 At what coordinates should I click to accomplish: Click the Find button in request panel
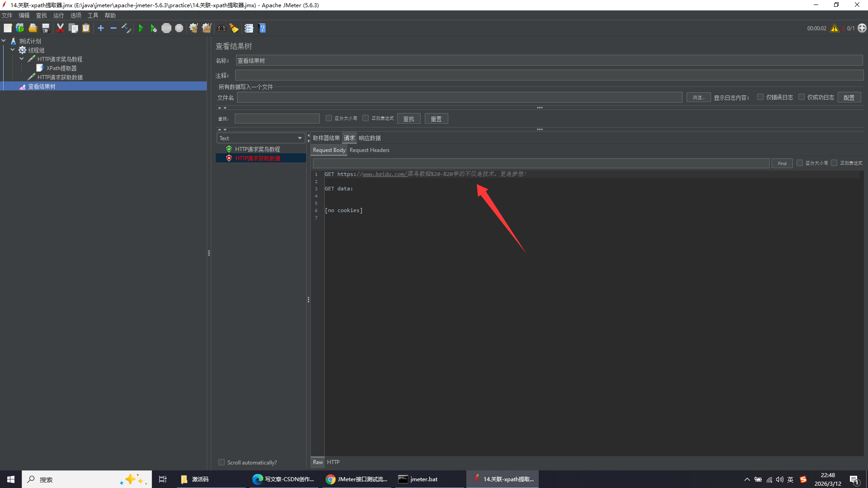tap(782, 163)
